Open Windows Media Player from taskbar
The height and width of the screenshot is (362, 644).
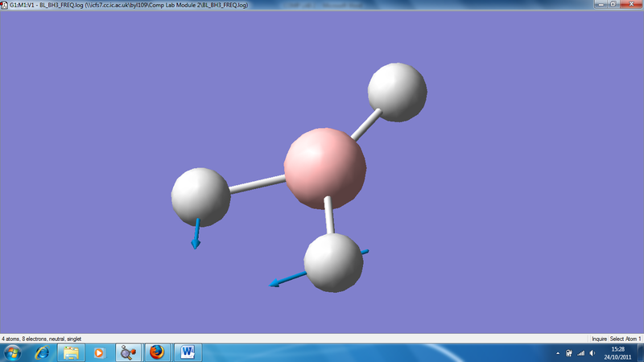click(99, 352)
